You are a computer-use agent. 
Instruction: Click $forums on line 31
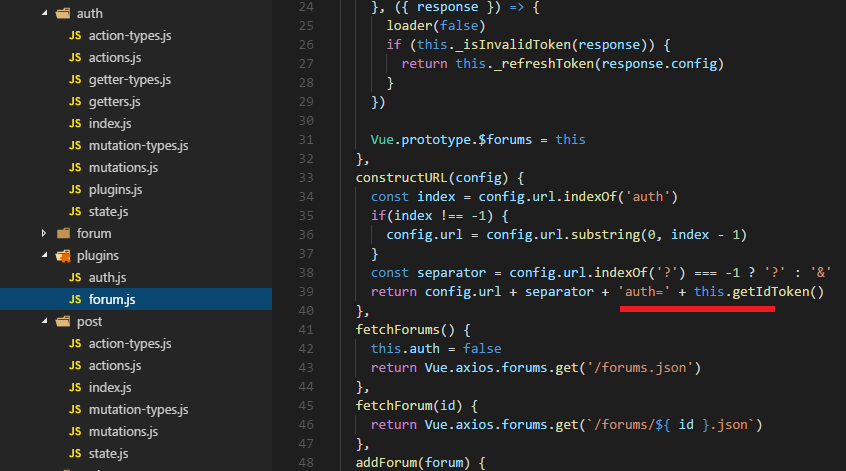[505, 140]
